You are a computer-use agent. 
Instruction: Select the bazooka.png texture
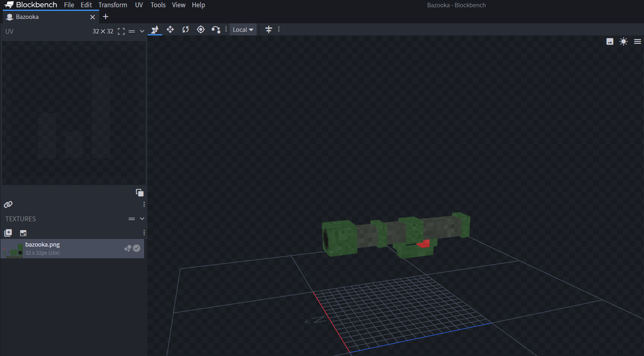[72, 249]
